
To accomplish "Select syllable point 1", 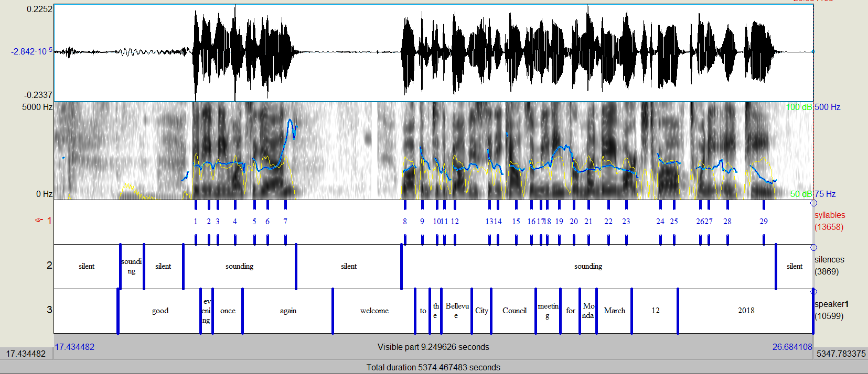I will (x=196, y=222).
